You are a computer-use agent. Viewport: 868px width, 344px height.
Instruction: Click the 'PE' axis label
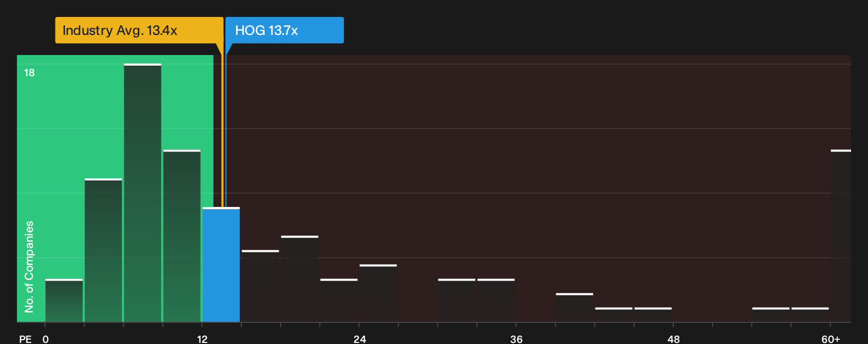tap(25, 339)
